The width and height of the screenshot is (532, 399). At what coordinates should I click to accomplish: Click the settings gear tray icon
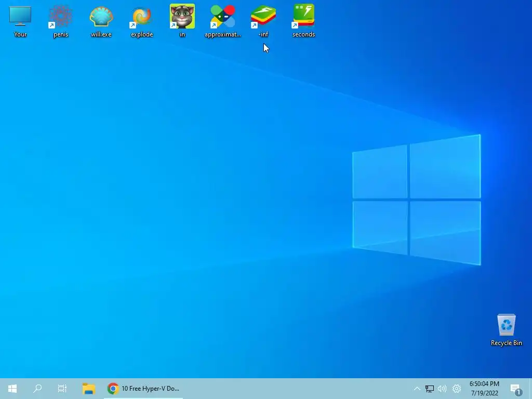click(x=457, y=389)
